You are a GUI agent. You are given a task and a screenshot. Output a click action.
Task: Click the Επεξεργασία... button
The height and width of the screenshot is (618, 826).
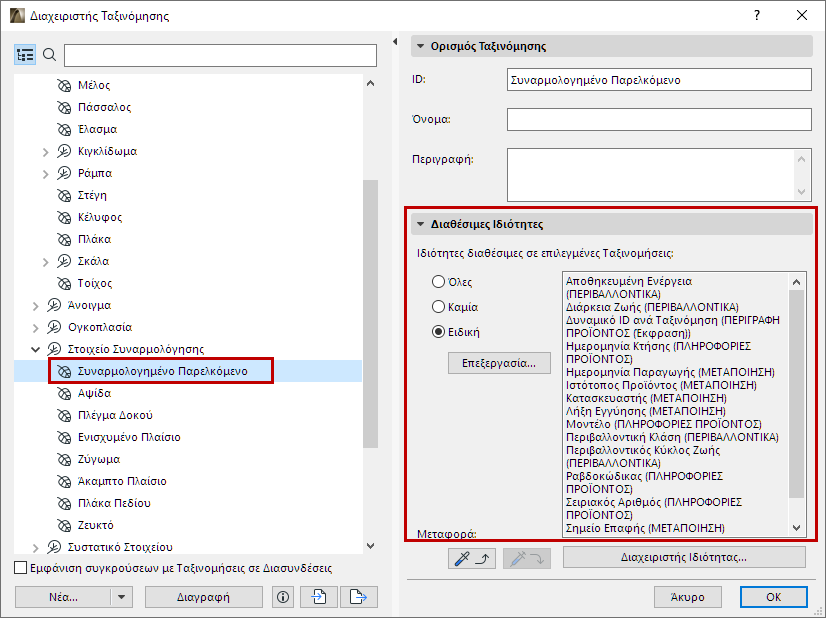(x=499, y=363)
